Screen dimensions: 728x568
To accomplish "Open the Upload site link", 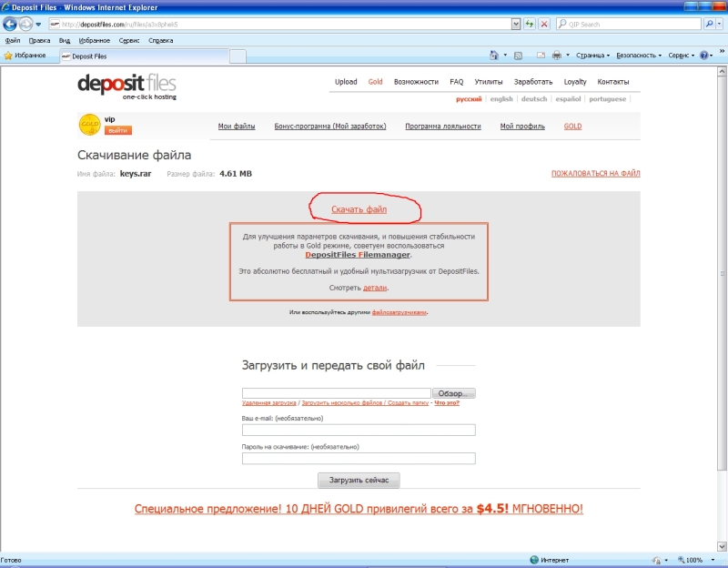I will click(346, 82).
